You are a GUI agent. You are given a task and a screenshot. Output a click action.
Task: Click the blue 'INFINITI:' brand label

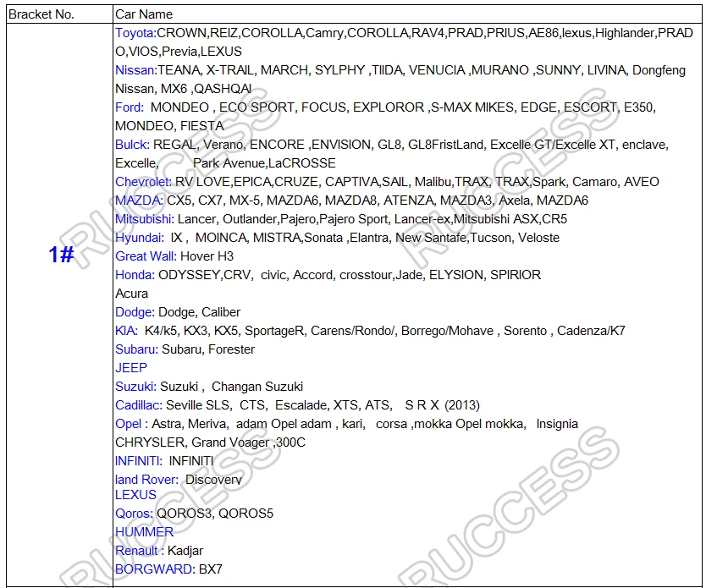139,461
